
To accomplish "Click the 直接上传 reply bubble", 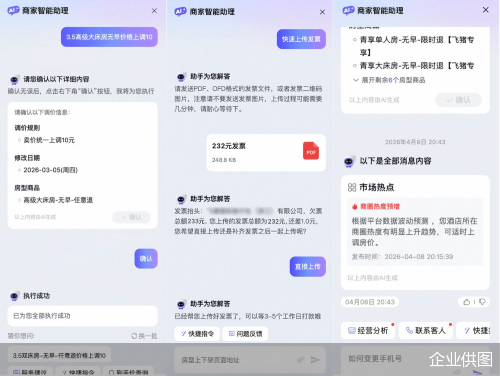I will point(308,267).
